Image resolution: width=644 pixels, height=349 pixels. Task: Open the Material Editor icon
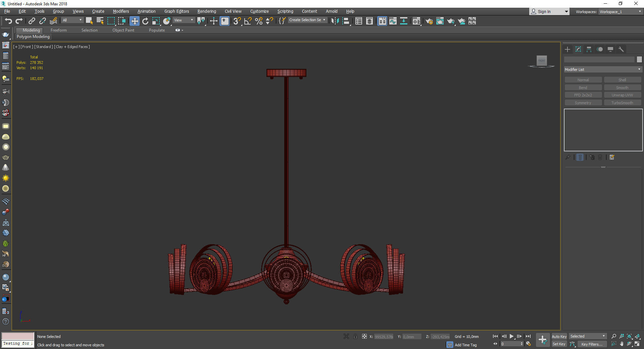pos(416,21)
